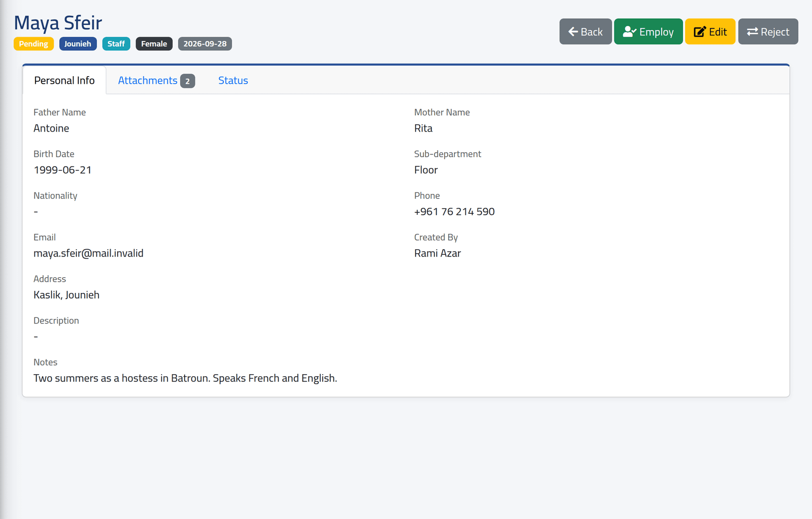Click the Notes label
This screenshot has height=519, width=812.
point(45,362)
